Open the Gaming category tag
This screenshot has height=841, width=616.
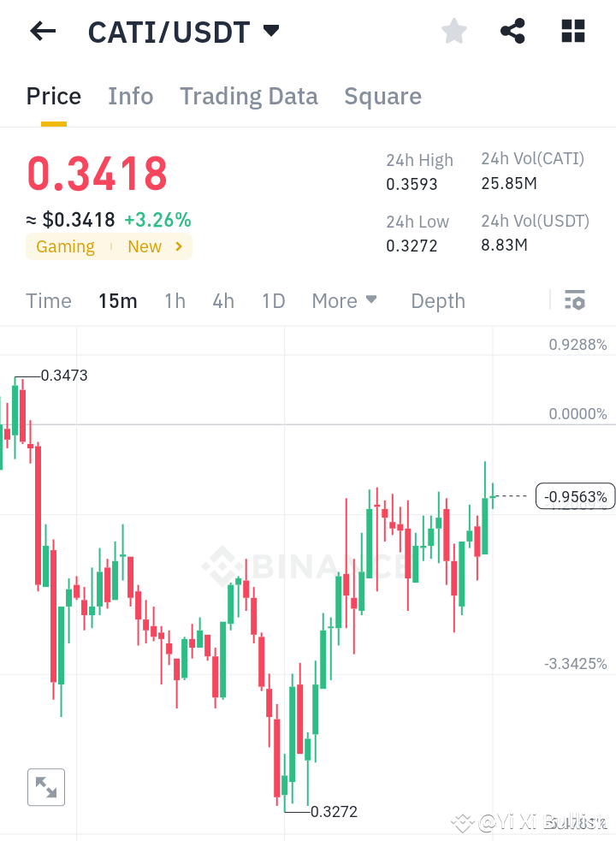(x=65, y=246)
